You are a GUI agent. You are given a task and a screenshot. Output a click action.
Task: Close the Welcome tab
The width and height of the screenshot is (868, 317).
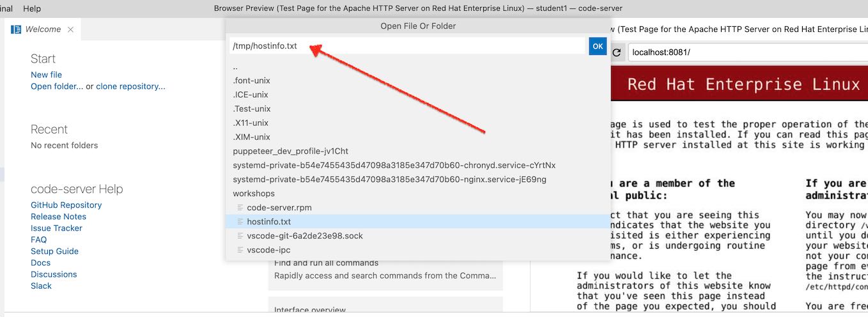point(71,29)
